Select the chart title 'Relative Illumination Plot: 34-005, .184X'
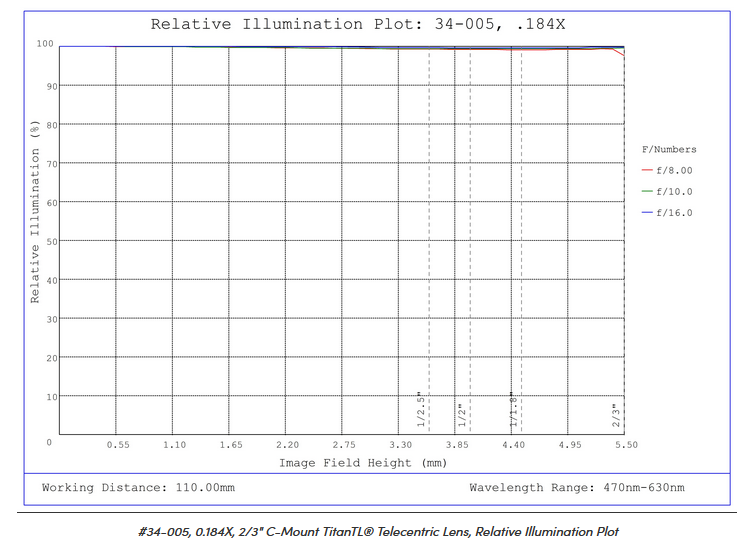This screenshot has width=750, height=544. (x=357, y=24)
